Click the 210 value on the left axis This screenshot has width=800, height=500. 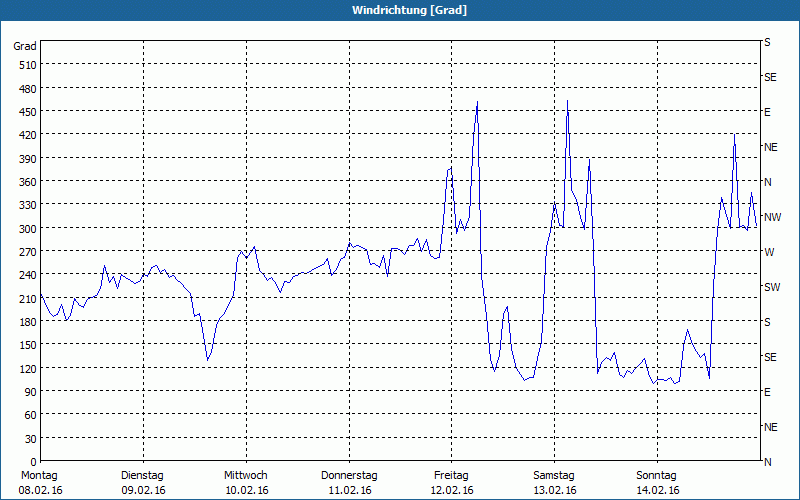pyautogui.click(x=28, y=298)
